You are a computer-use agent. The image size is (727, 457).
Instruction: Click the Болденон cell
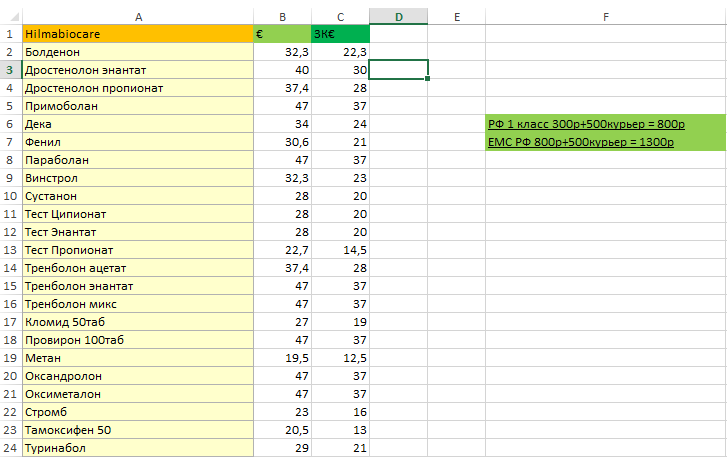[x=138, y=52]
